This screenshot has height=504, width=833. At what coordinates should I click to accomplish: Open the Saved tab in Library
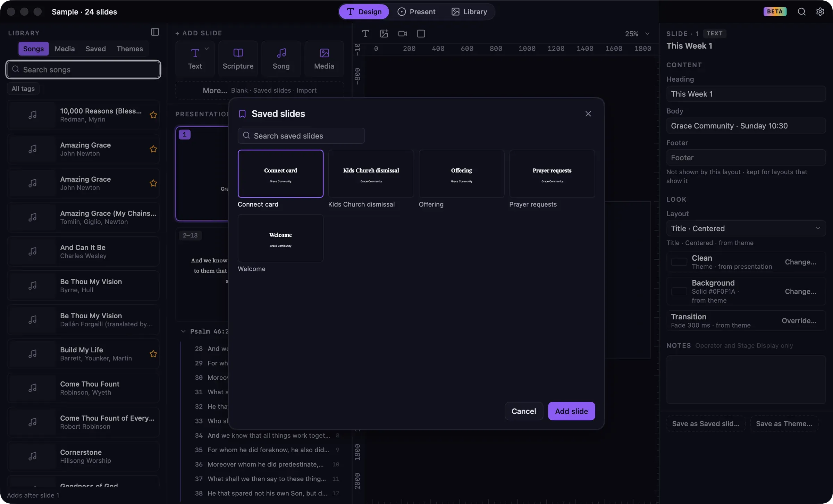pos(96,49)
